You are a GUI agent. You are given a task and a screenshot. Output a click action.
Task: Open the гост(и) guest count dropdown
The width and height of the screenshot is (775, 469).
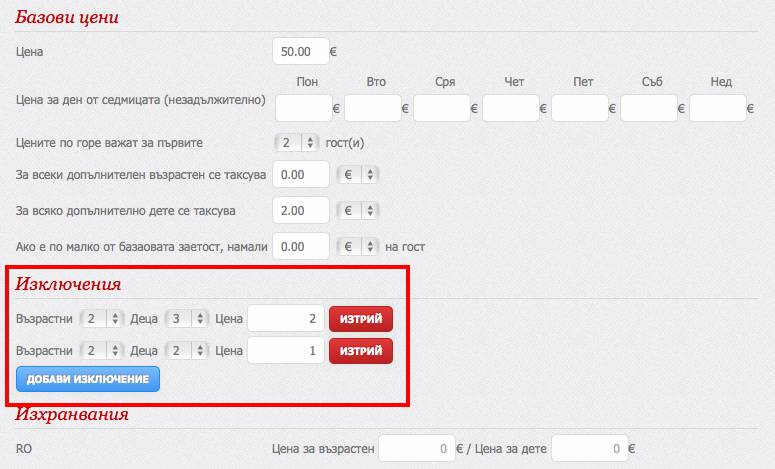(x=297, y=143)
